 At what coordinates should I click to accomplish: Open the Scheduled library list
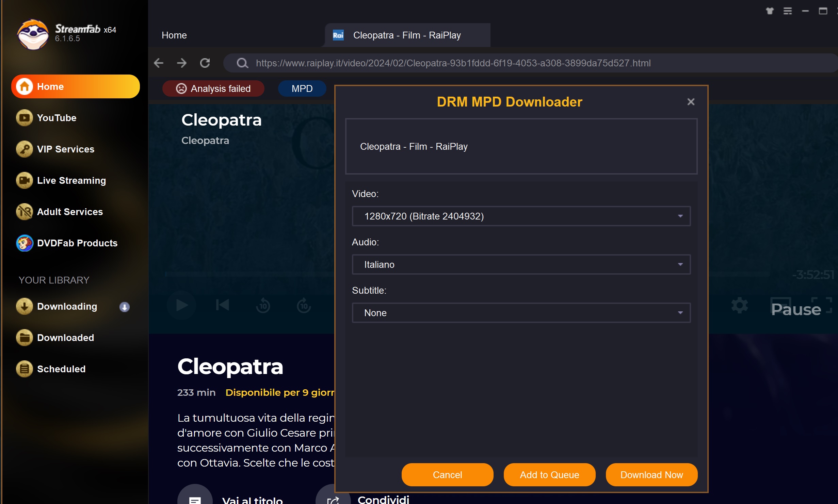pyautogui.click(x=61, y=369)
